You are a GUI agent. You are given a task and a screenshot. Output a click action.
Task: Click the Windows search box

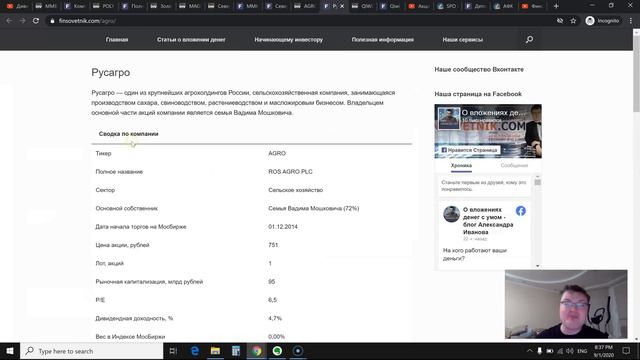point(91,351)
